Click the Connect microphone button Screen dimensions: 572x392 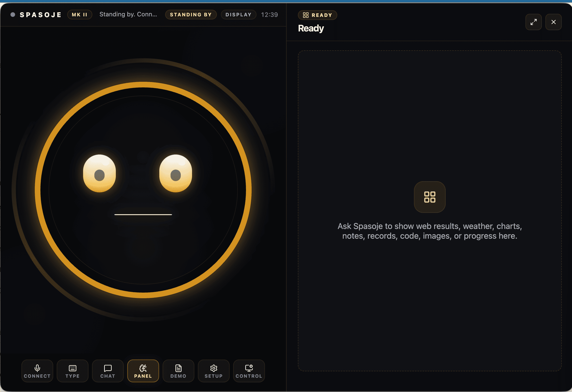[37, 371]
